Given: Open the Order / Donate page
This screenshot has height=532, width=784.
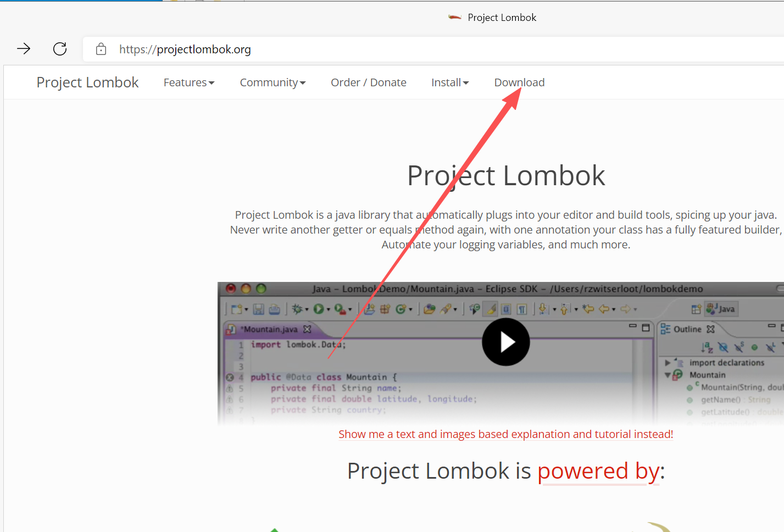Looking at the screenshot, I should click(x=369, y=82).
